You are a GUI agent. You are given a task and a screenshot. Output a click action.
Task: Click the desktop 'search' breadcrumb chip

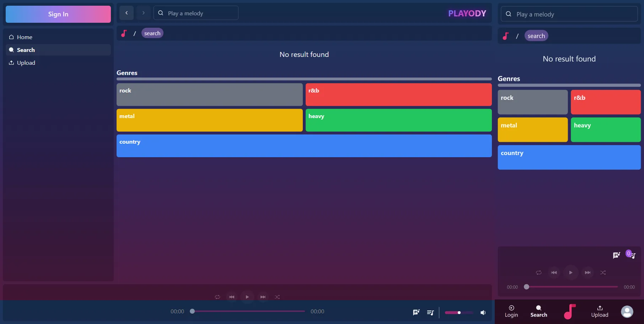152,33
